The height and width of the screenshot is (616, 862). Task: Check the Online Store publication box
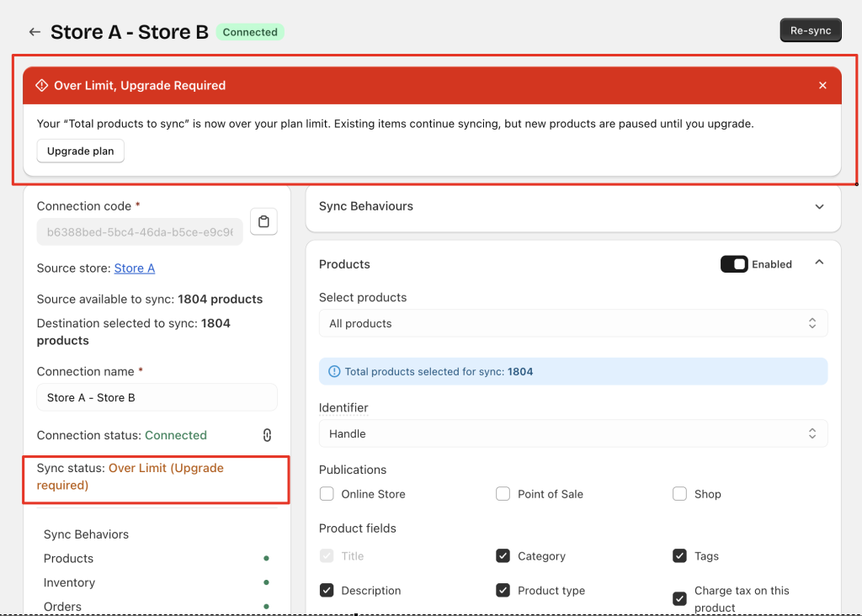(x=327, y=494)
